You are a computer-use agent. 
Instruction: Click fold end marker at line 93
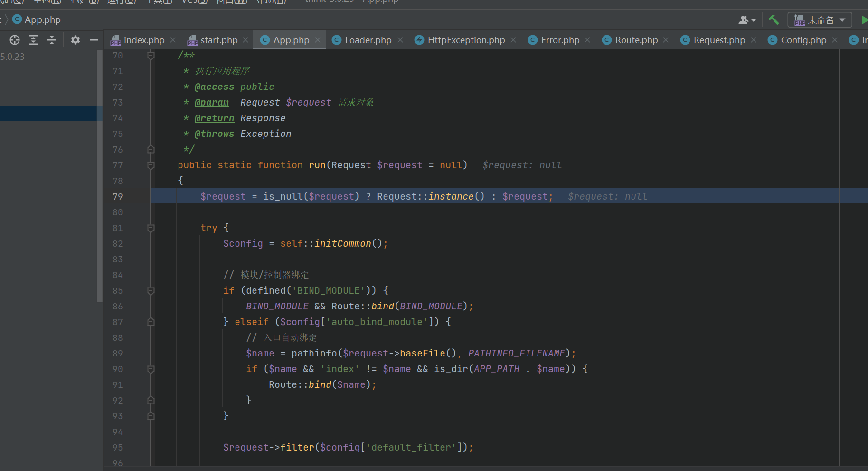pos(151,416)
